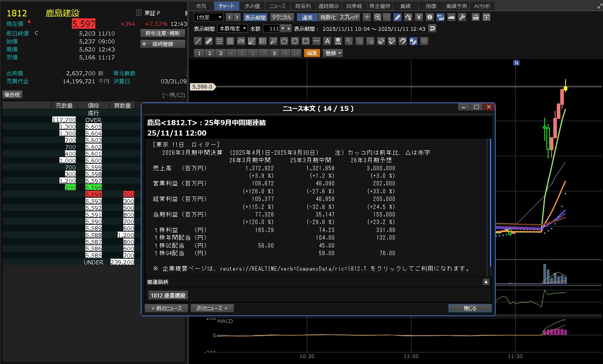Toggle the crosshair cursor button
Viewport: 603px width, 364px height.
367,17
